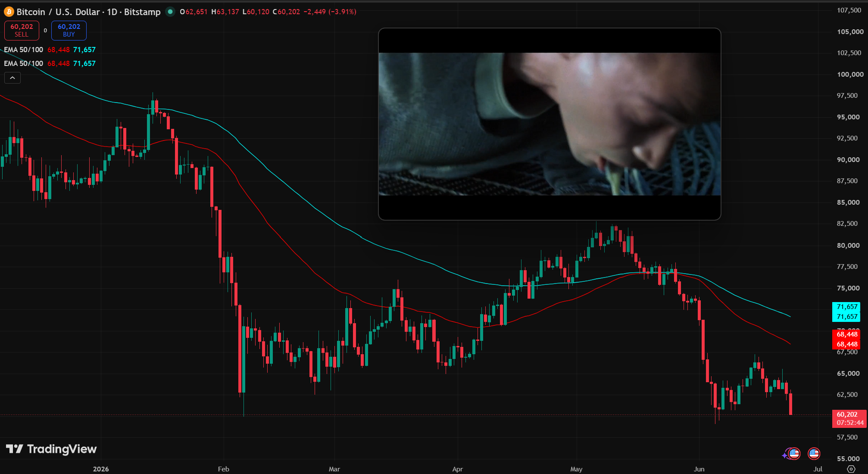Click the 100,000 price scale label
The width and height of the screenshot is (868, 474).
[x=850, y=75]
